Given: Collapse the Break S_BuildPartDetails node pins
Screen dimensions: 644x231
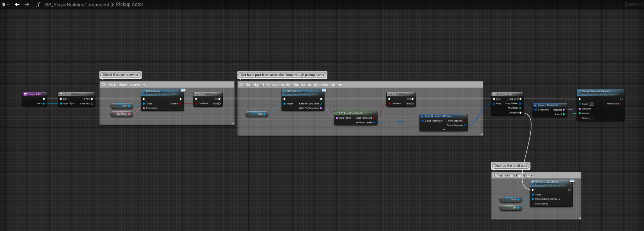Looking at the screenshot, I should point(443,129).
